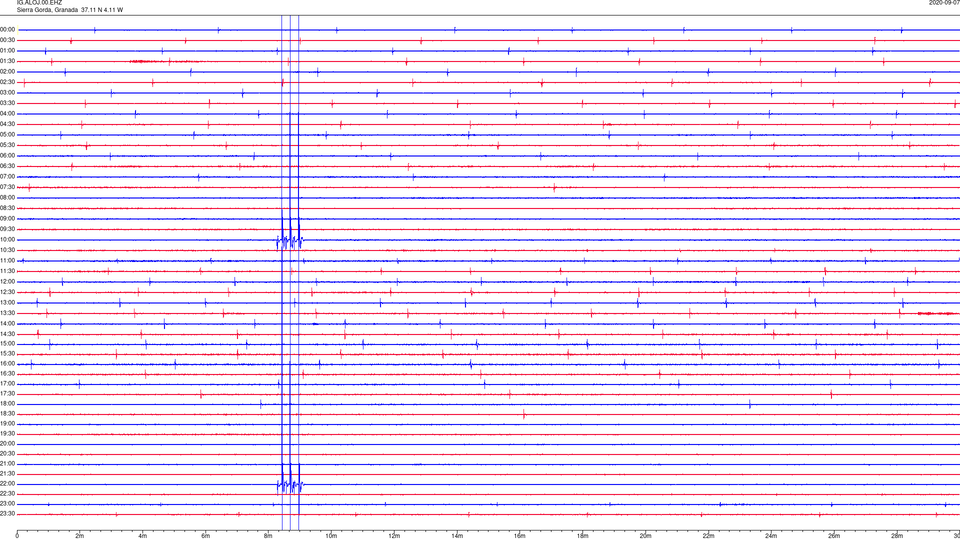Pick the 03:00 trace label

coord(8,92)
